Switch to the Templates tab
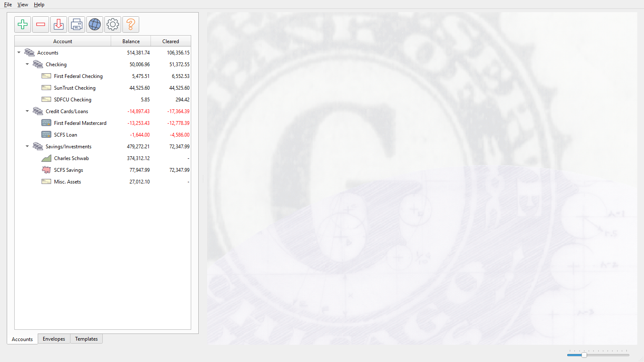The width and height of the screenshot is (644, 362). click(x=86, y=339)
